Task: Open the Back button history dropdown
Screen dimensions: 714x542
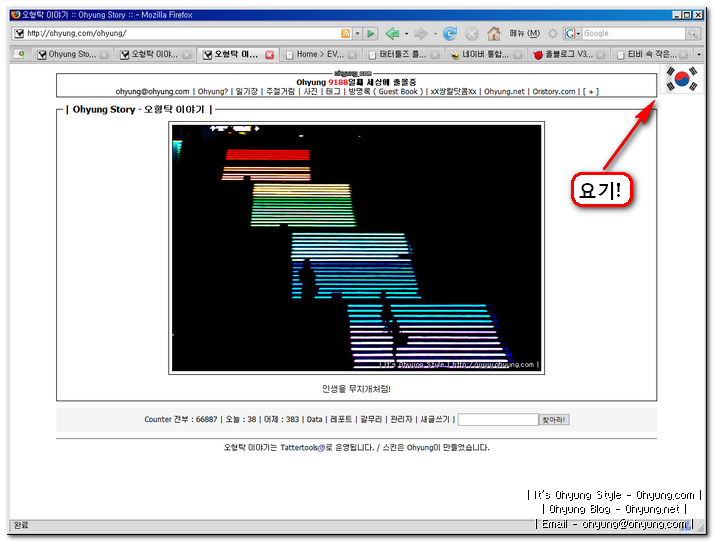Action: [406, 33]
